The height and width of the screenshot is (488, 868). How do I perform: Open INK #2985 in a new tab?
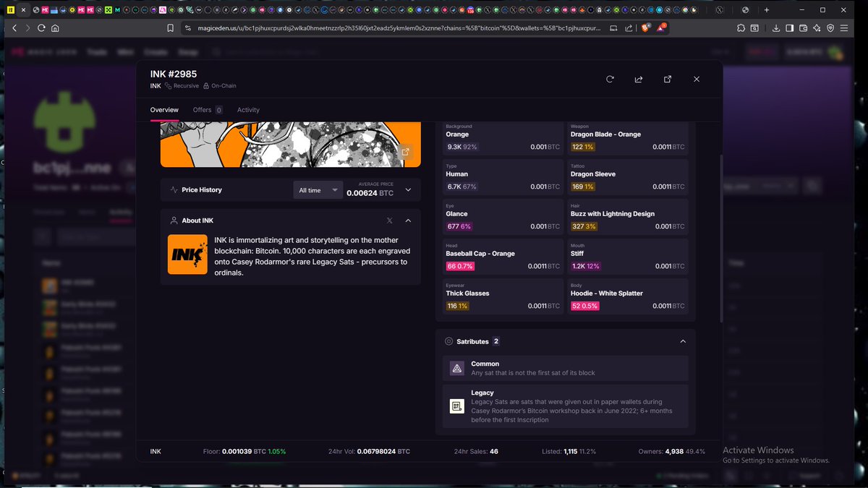668,80
